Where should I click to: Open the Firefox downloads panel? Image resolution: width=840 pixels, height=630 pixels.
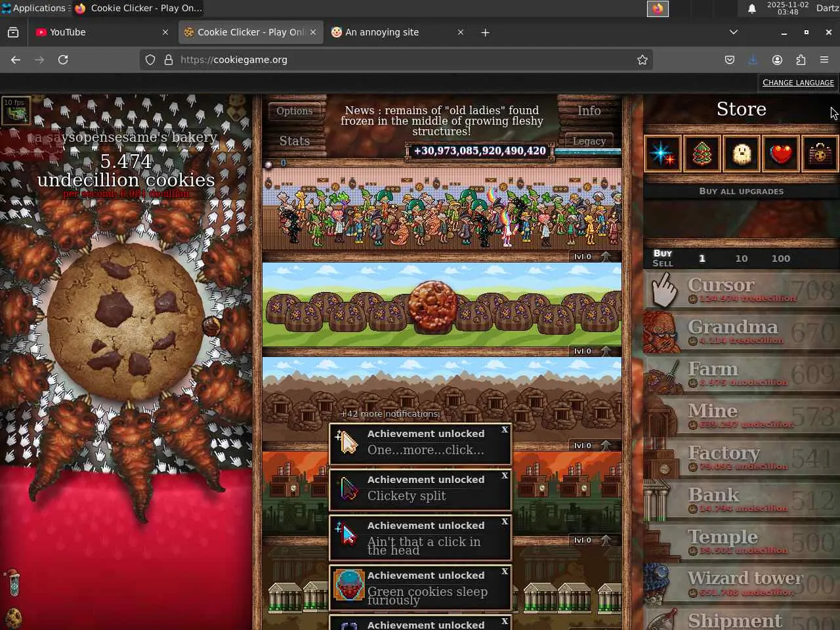[x=753, y=60]
